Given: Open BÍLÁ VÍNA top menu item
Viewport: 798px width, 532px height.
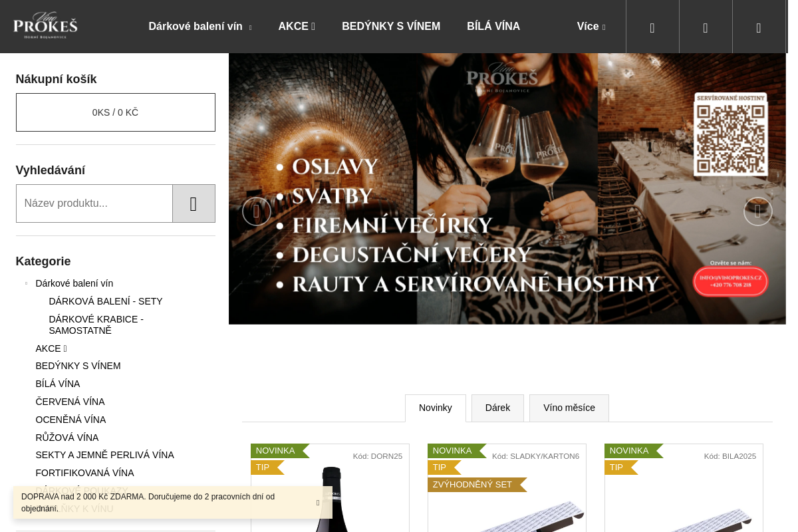Looking at the screenshot, I should (493, 27).
